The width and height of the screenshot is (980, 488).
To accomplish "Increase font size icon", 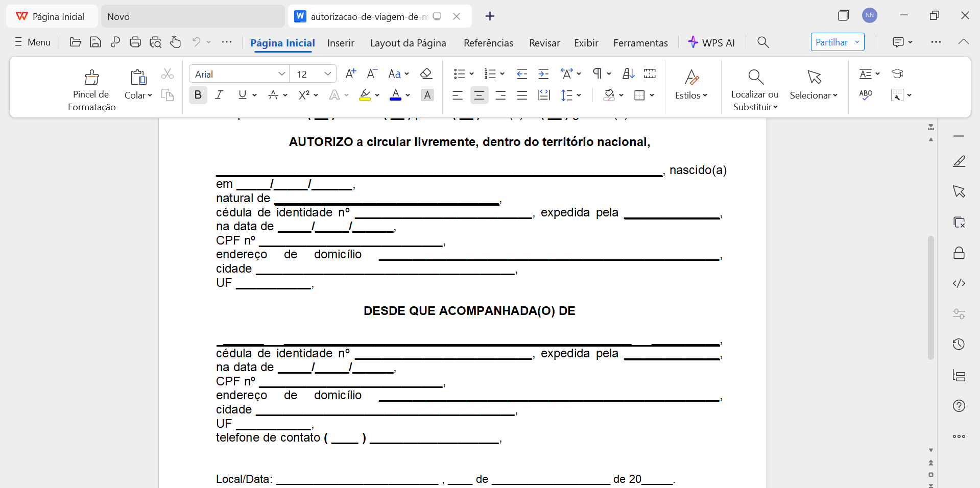I will 350,74.
